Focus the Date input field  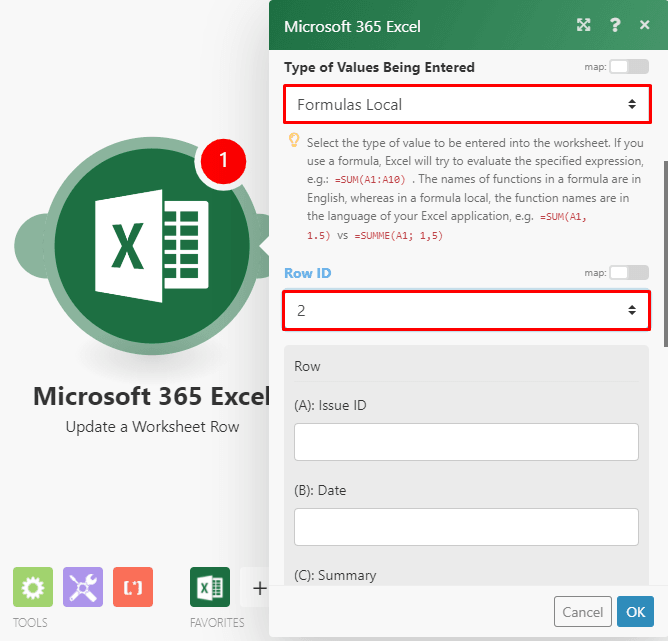click(x=466, y=526)
